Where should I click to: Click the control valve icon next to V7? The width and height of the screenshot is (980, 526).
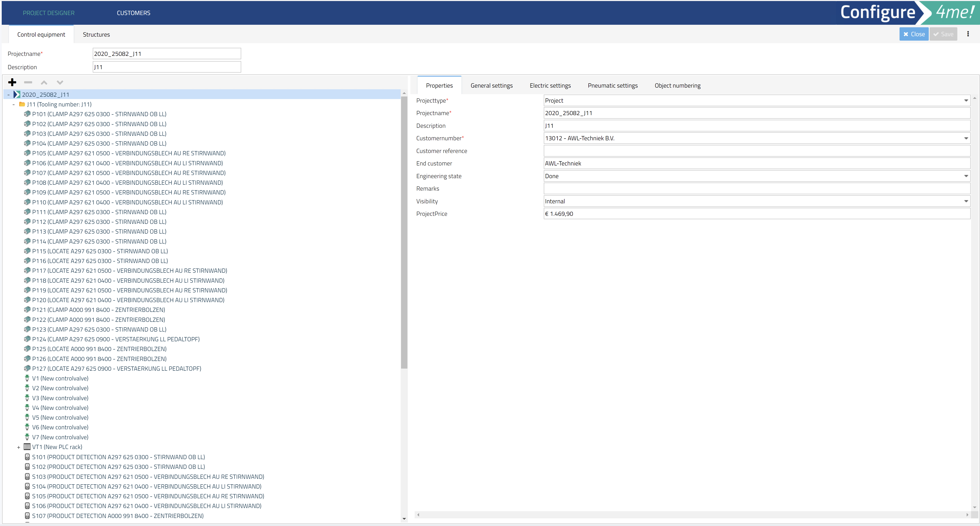(x=27, y=437)
